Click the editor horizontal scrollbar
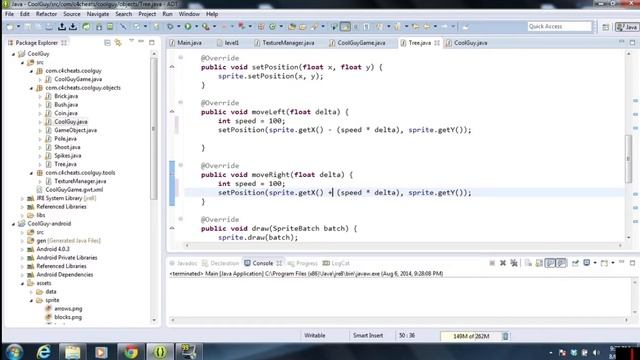Image resolution: width=640 pixels, height=360 pixels. click(403, 245)
